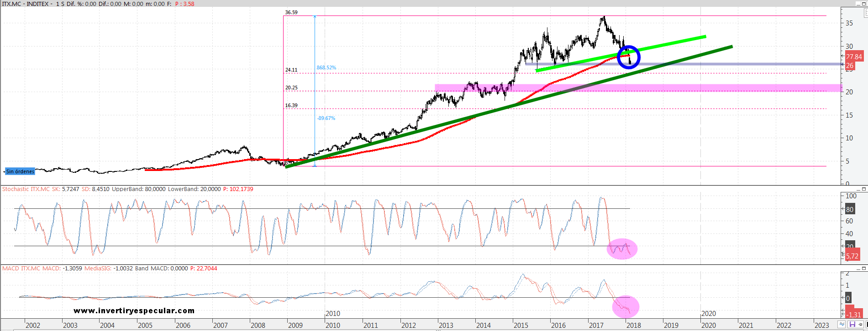Click the 5,72 Stochastic value tag
The width and height of the screenshot is (868, 331).
pyautogui.click(x=852, y=256)
